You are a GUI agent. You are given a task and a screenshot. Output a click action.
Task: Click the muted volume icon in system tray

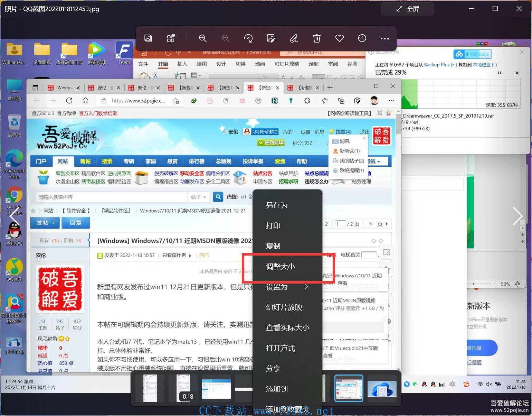tap(489, 384)
